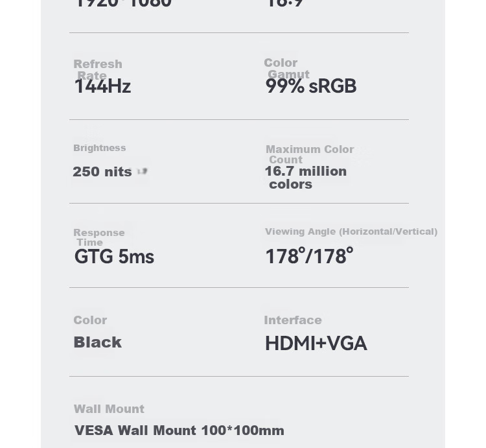
Task: Select the 178°/178° viewing angle value
Action: click(309, 256)
